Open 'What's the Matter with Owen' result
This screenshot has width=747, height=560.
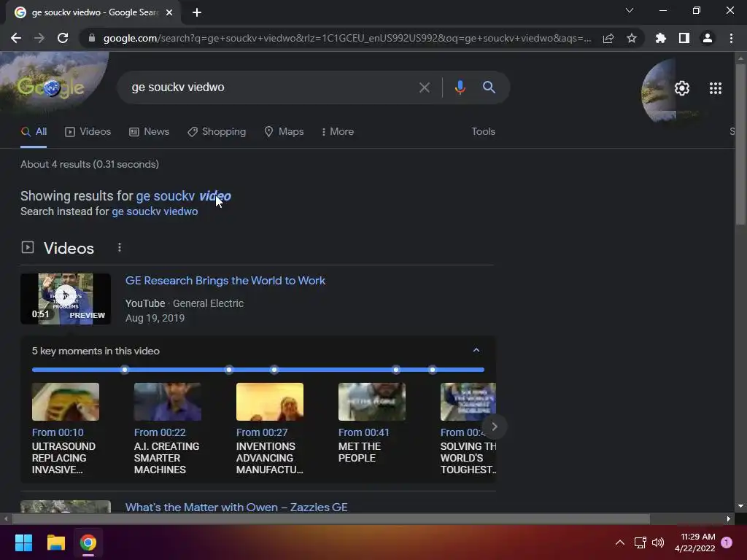point(236,507)
